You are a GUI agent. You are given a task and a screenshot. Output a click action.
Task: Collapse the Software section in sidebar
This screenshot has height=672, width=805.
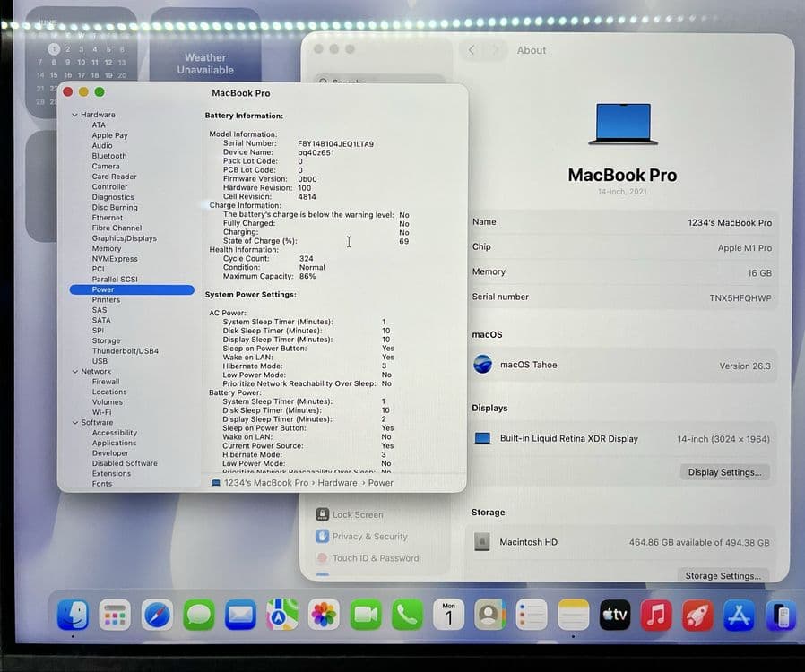(x=75, y=423)
